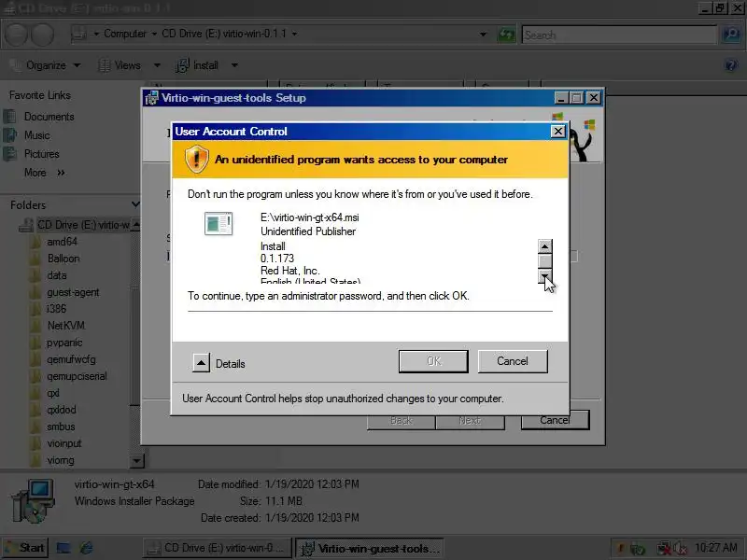
Task: Select the guest-agent folder
Action: tap(73, 292)
